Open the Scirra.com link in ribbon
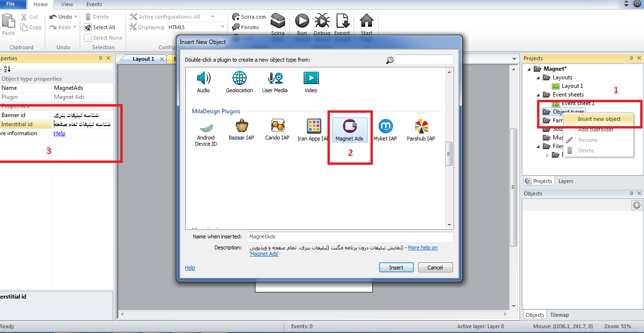Viewport: 644px width, 333px height. point(249,17)
